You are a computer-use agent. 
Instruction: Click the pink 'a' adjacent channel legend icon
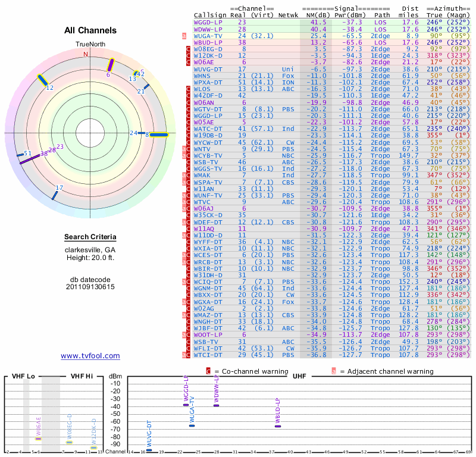coord(334,371)
